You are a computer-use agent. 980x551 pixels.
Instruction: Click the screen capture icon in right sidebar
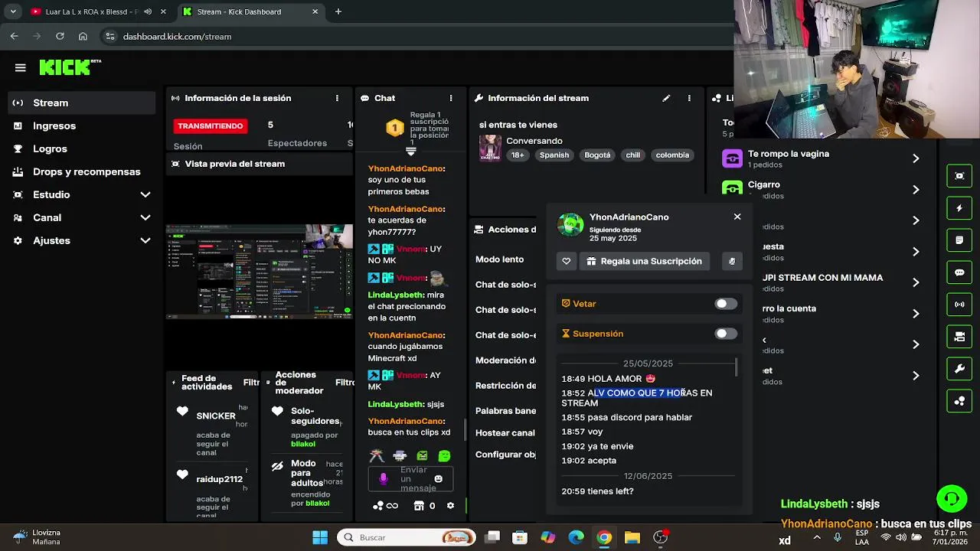click(x=959, y=176)
